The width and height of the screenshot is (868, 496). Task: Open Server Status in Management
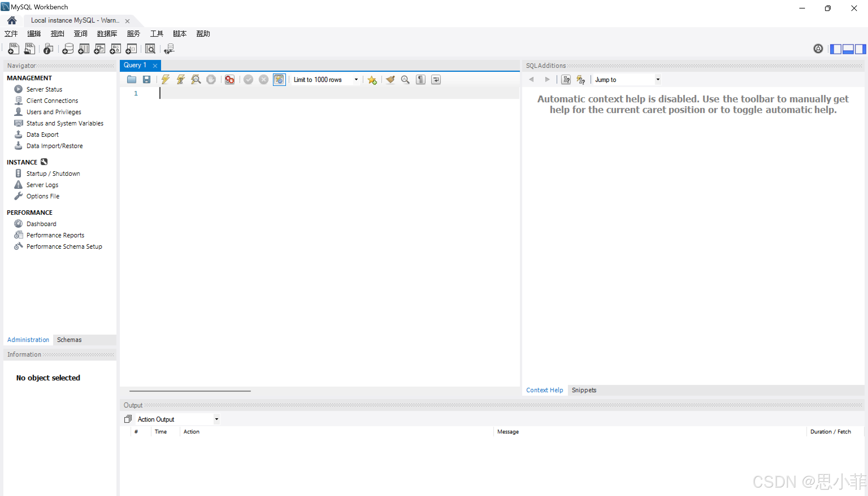click(44, 89)
